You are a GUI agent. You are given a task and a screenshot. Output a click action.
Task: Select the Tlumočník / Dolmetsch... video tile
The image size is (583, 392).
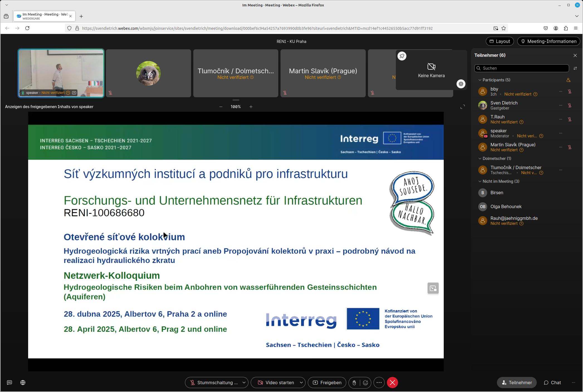pyautogui.click(x=236, y=73)
